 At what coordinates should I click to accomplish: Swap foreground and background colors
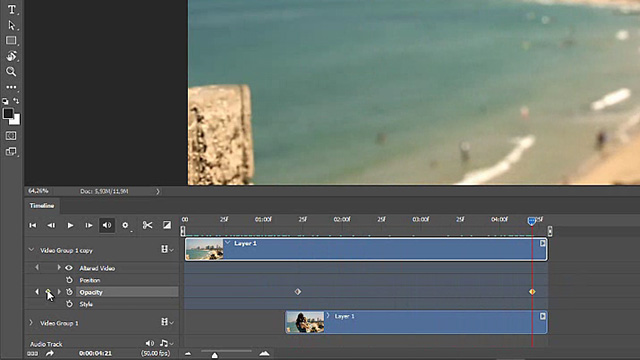click(16, 100)
